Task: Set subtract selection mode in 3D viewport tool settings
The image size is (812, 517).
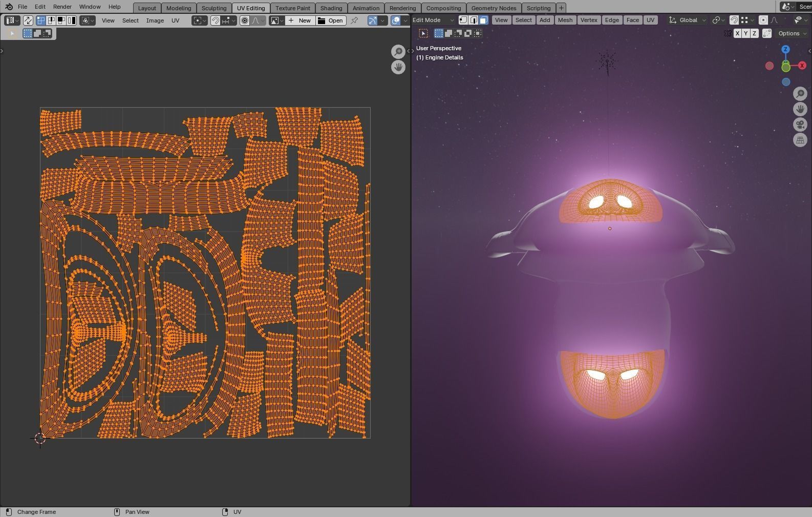Action: 458,33
